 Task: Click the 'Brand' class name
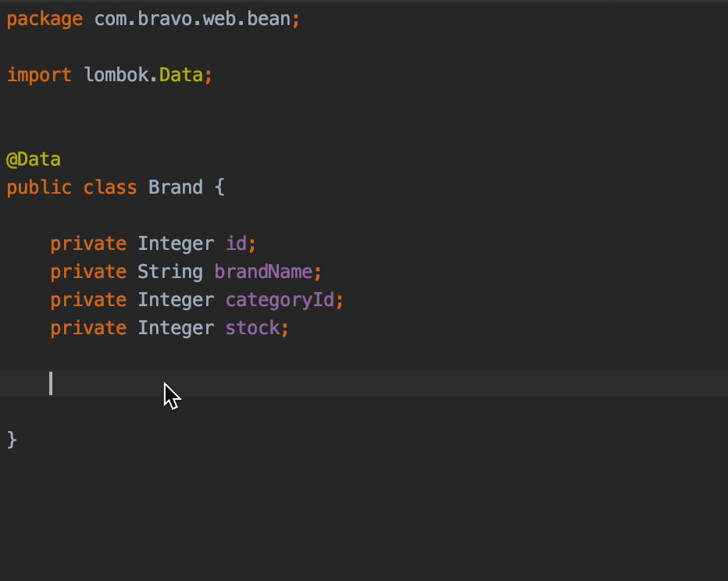tap(176, 187)
